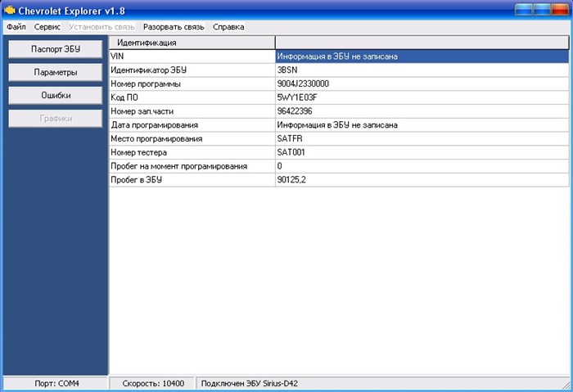573x392 pixels.
Task: Open the Файл menu
Action: [x=16, y=27]
